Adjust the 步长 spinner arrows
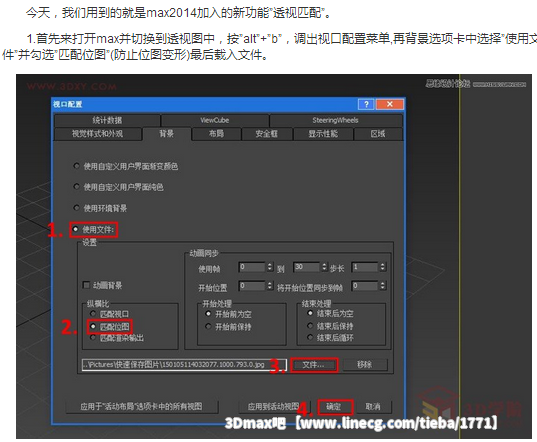Viewport: 537px width, 442px height. [383, 267]
